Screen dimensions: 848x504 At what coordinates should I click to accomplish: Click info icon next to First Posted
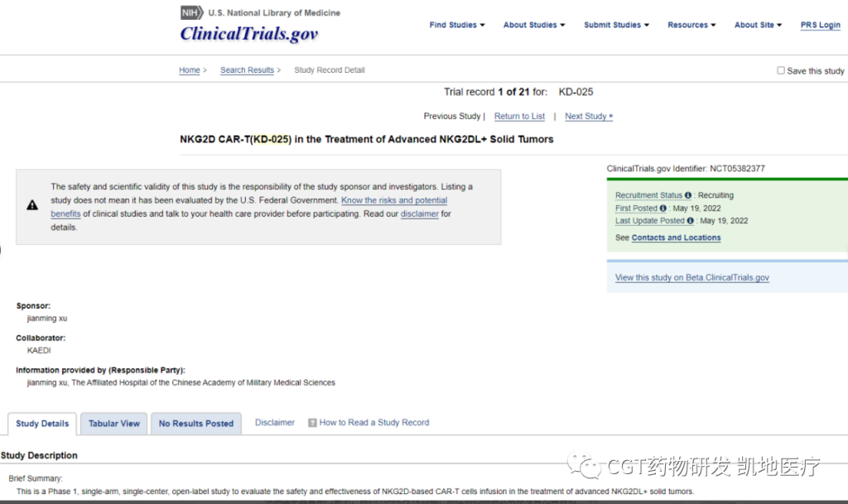click(x=663, y=208)
